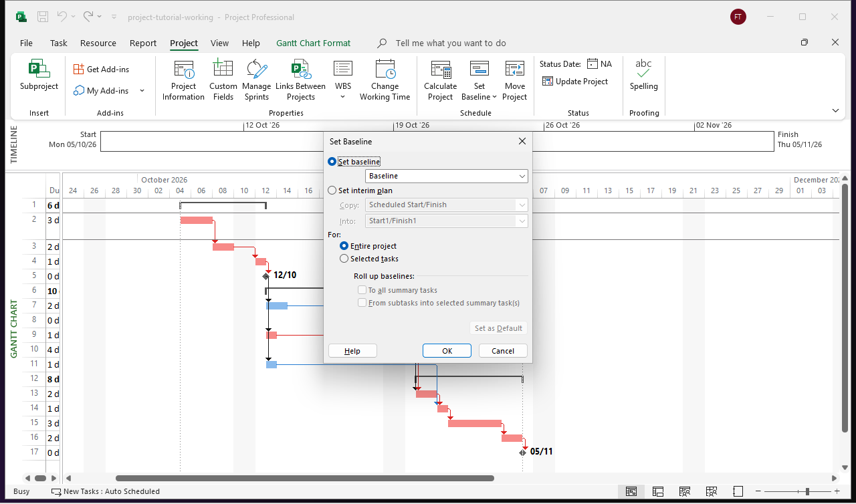Click the Set as Default button
856x504 pixels.
(x=498, y=328)
